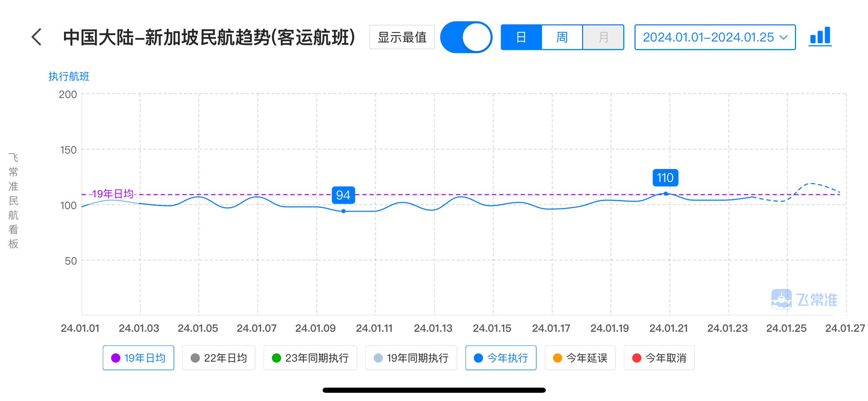Click the 94 minimum value marker
This screenshot has height=401, width=868.
coord(343,195)
